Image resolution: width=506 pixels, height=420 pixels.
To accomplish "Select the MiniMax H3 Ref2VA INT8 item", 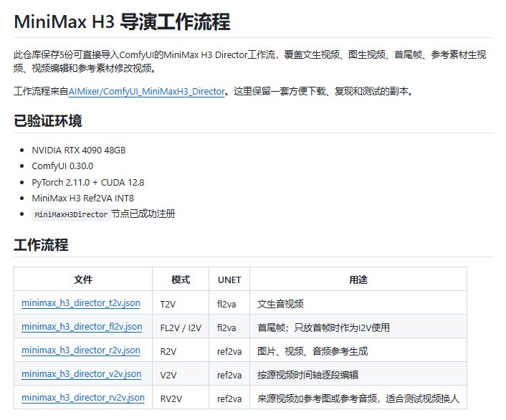I will (82, 198).
